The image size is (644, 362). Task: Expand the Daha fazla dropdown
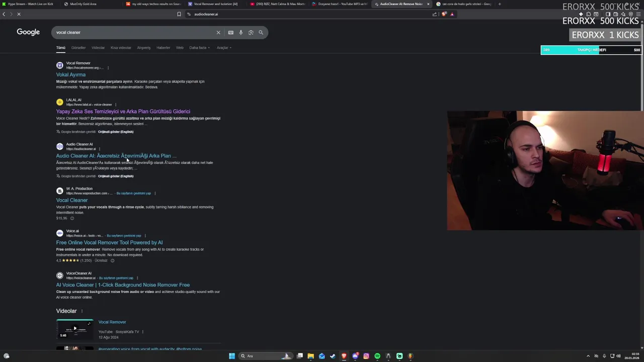(x=199, y=48)
